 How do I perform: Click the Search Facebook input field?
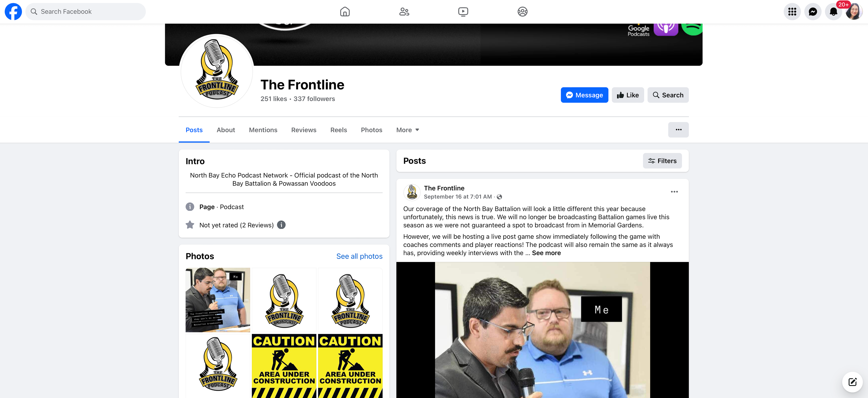[x=86, y=12]
